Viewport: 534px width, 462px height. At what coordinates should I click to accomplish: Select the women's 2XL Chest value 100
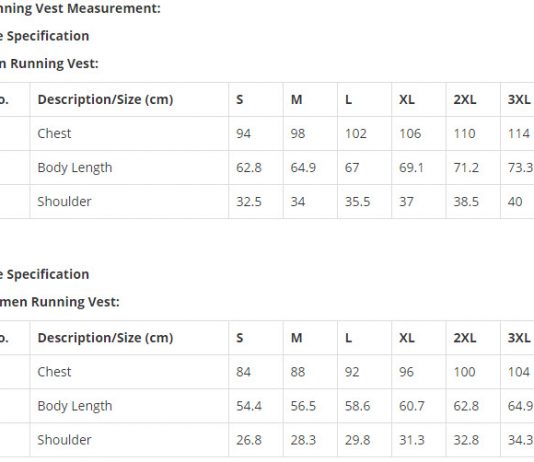coord(465,372)
